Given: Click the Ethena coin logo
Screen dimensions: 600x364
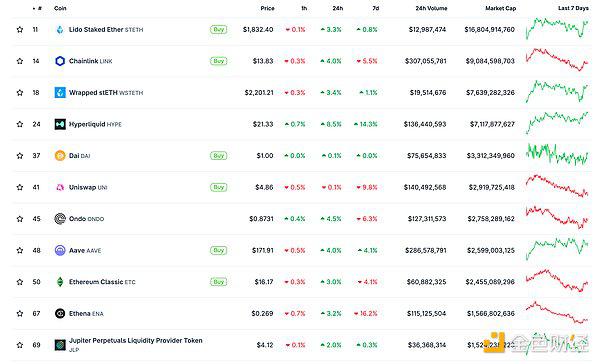Looking at the screenshot, I should pyautogui.click(x=60, y=313).
